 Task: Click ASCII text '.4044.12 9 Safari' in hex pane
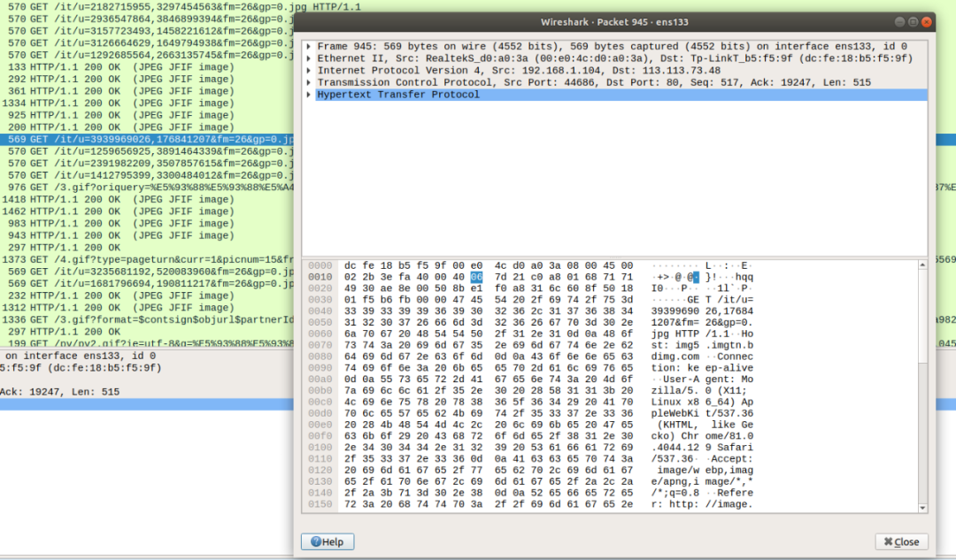(702, 448)
